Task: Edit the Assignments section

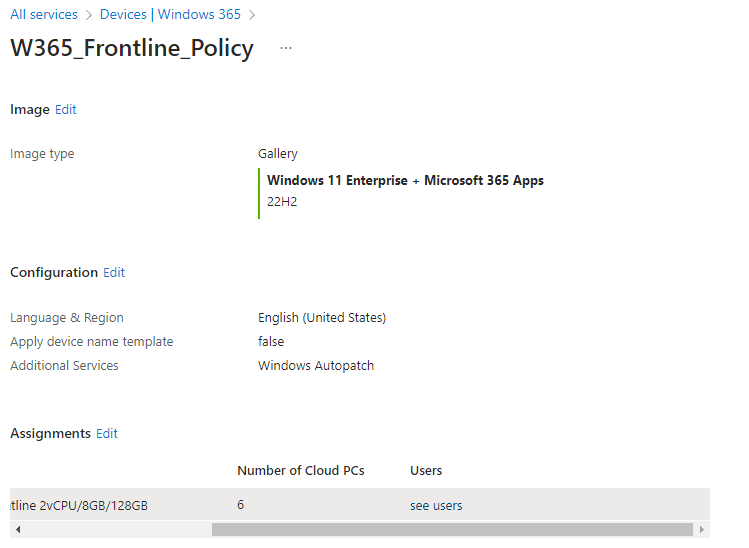Action: (107, 433)
